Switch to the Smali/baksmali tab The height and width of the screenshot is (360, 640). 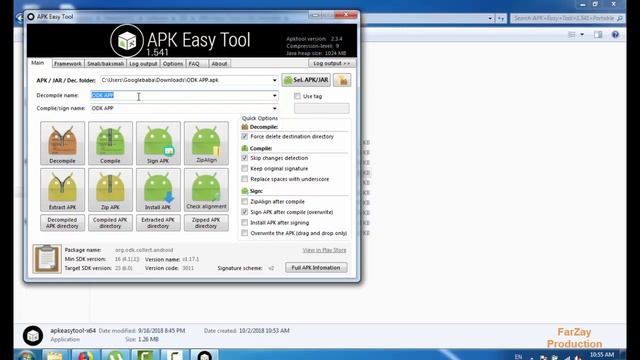tap(105, 64)
